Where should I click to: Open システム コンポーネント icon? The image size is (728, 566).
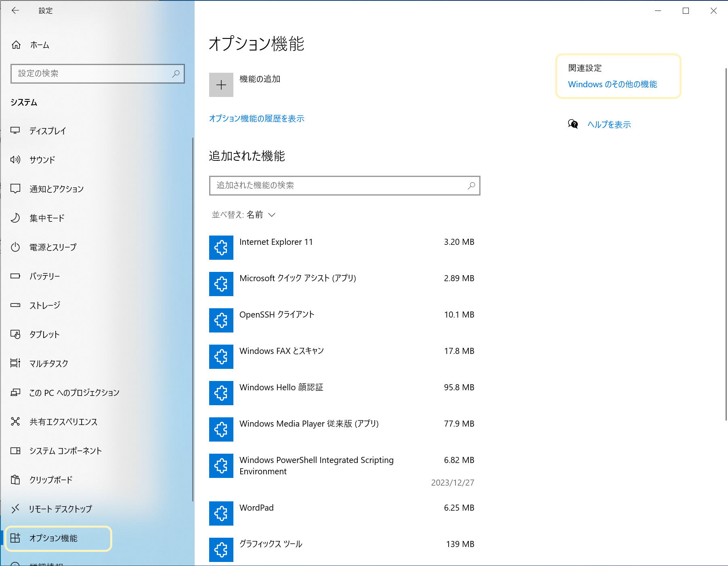click(x=15, y=450)
